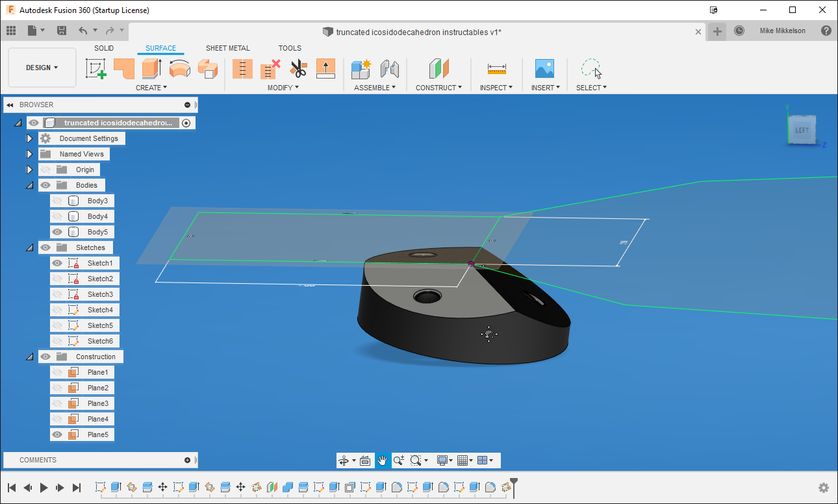
Task: Expand the Document Settings tree item
Action: coord(29,138)
